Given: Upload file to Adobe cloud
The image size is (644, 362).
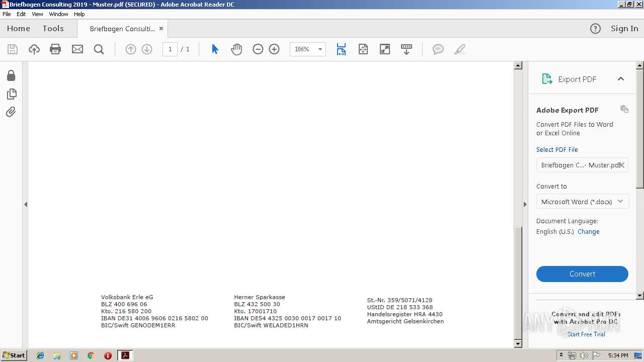Looking at the screenshot, I should [34, 49].
